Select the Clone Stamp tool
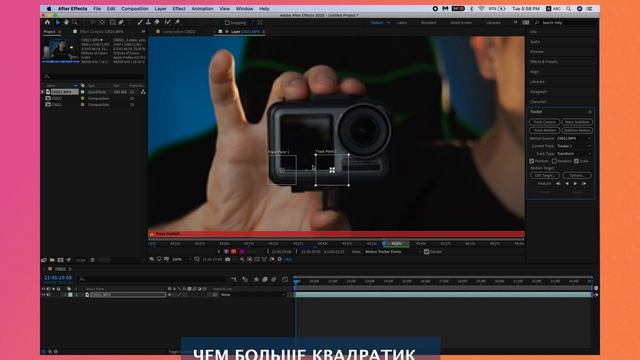 pos(149,22)
